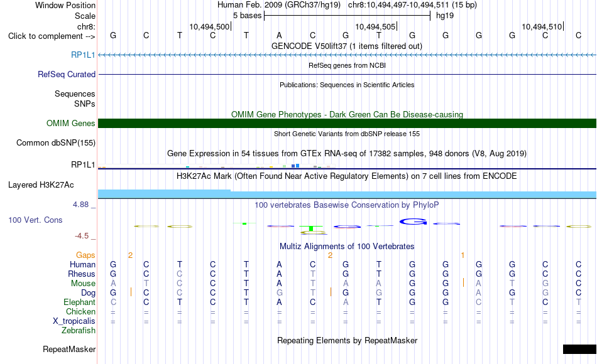Click the H3K27Ac Mark track title
This screenshot has height=364, width=597.
346,176
